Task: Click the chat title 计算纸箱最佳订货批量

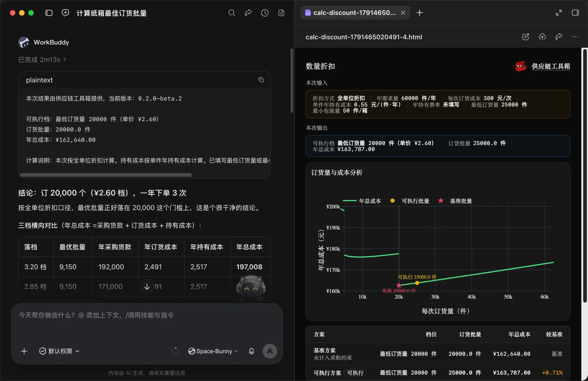Action: [112, 13]
